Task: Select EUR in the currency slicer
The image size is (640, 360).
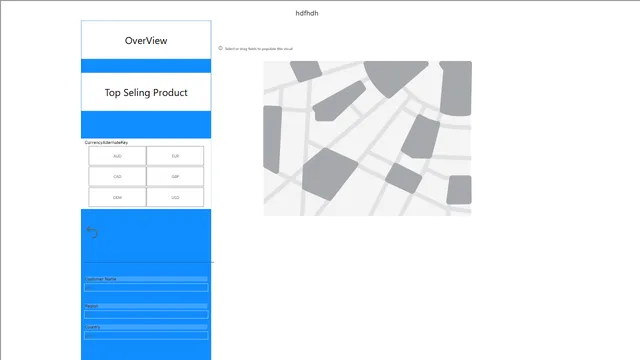Action: click(x=175, y=156)
